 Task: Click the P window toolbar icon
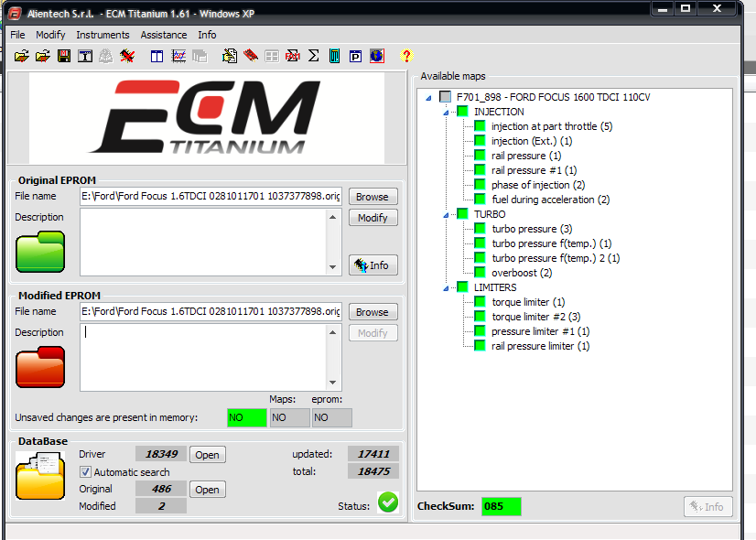(355, 57)
